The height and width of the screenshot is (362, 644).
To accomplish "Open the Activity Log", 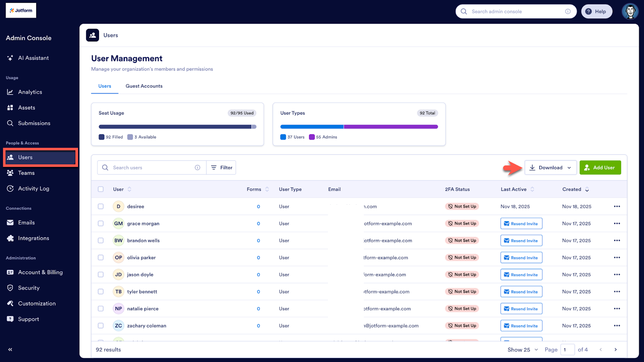I will click(x=33, y=188).
